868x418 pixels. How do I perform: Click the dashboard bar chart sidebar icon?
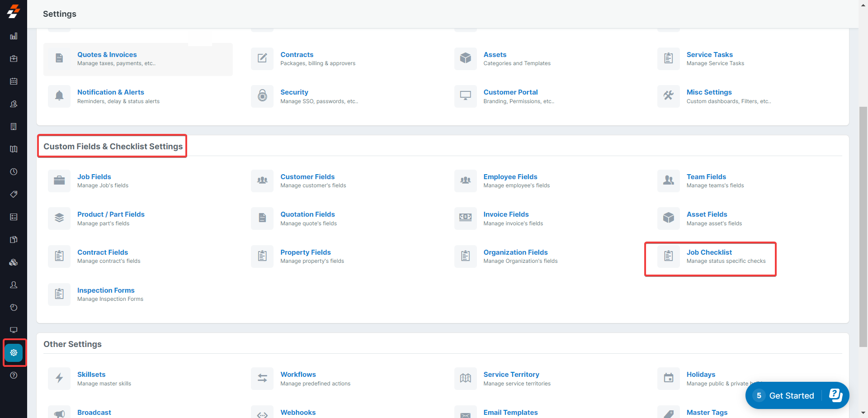(x=14, y=36)
